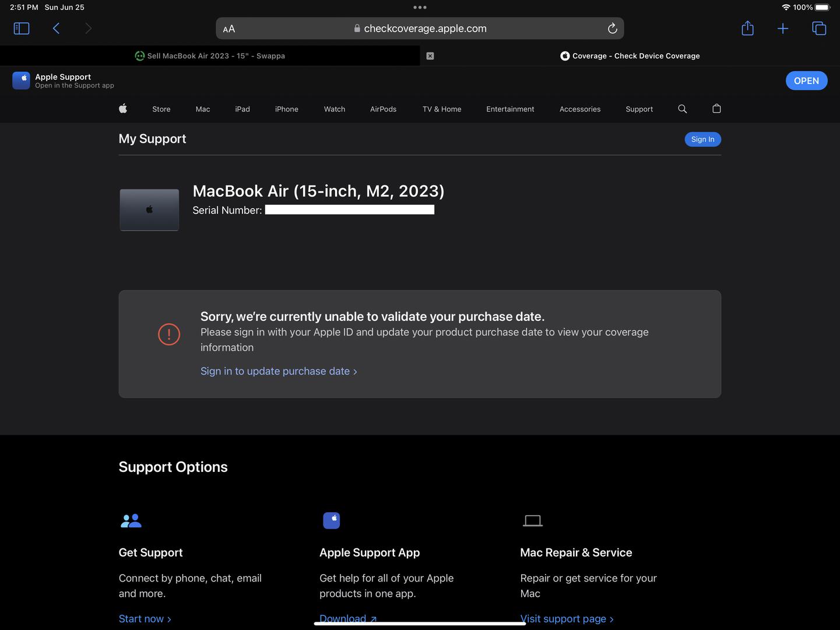The width and height of the screenshot is (840, 630).
Task: Click the red warning exclamation icon
Action: point(169,334)
